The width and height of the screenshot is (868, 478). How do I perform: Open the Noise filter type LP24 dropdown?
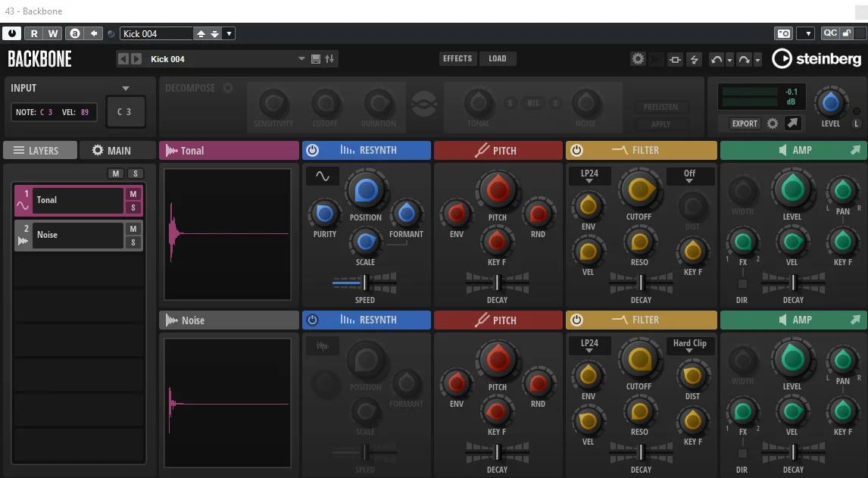point(589,345)
